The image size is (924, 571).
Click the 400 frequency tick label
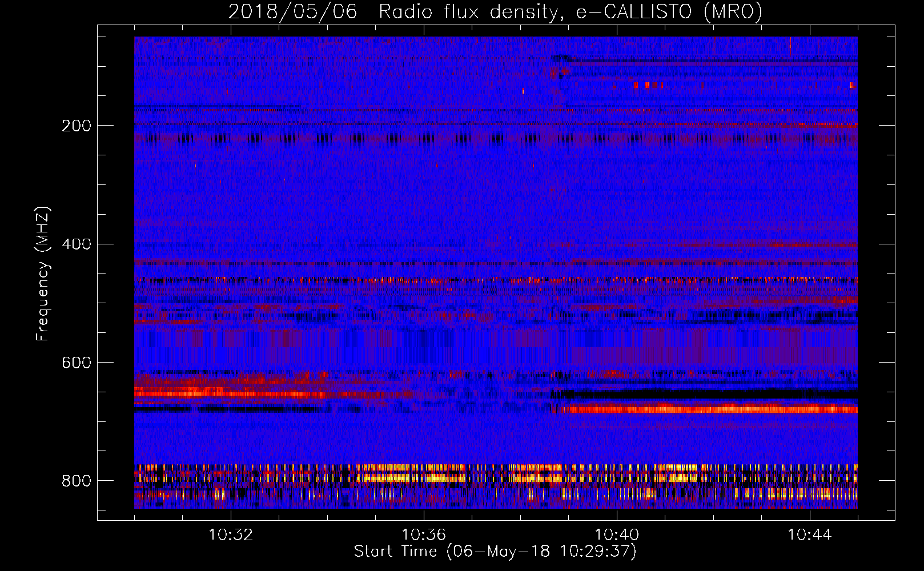coord(77,244)
